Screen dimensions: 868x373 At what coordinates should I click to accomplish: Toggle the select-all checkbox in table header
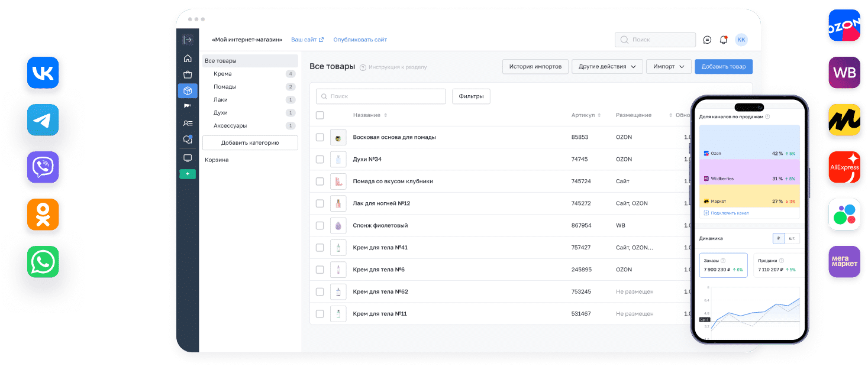pyautogui.click(x=320, y=115)
